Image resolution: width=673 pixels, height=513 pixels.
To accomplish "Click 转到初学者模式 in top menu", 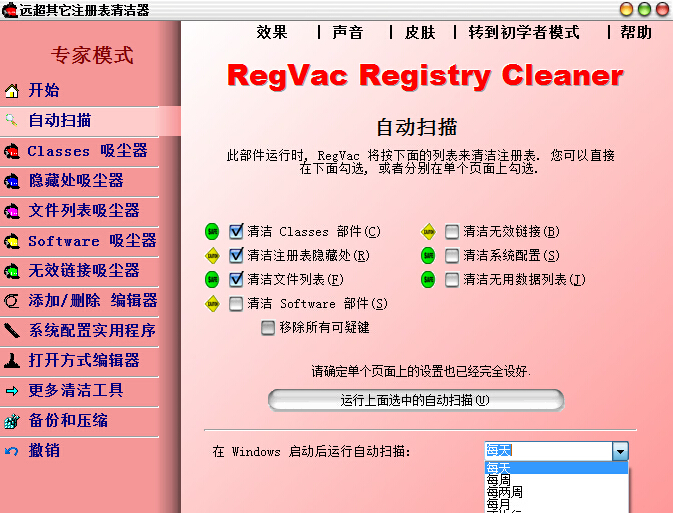I will pyautogui.click(x=524, y=32).
